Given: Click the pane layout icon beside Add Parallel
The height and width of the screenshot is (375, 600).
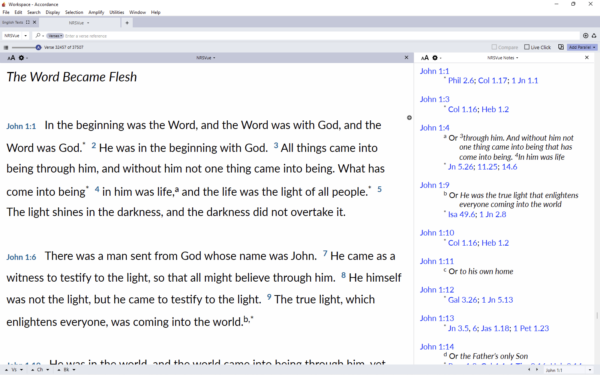Looking at the screenshot, I should coord(561,47).
